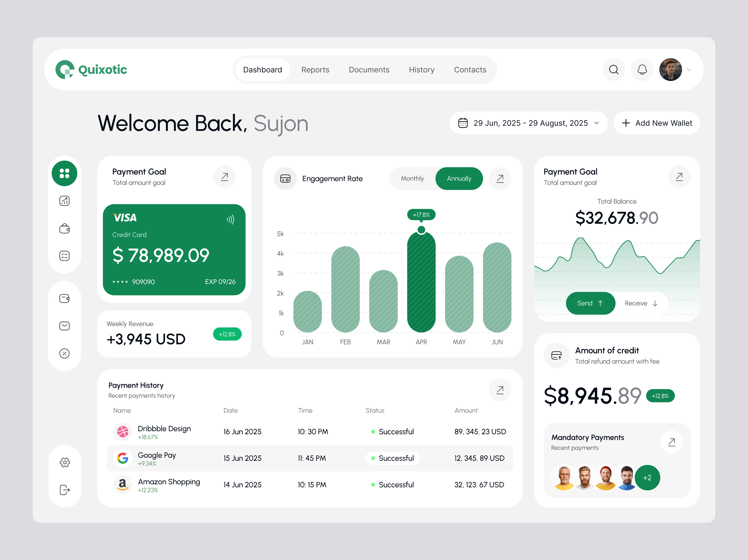This screenshot has width=748, height=560.
Task: Select the analytics chart icon in sidebar
Action: 64,201
